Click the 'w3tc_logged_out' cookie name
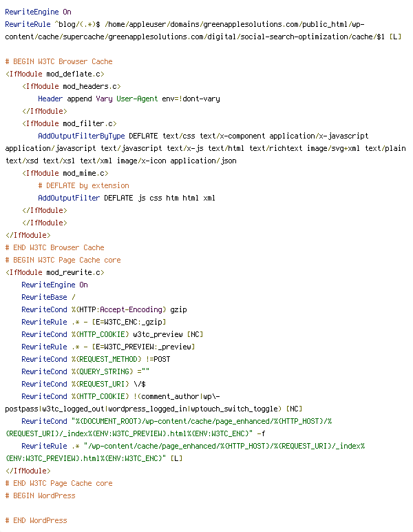Screen dimensions: 413x532 (x=73, y=409)
